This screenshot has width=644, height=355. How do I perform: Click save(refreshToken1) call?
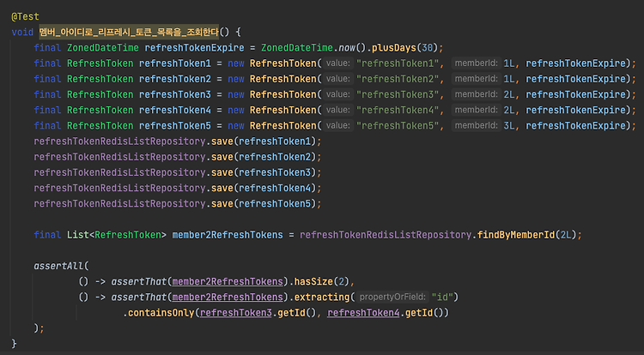264,141
